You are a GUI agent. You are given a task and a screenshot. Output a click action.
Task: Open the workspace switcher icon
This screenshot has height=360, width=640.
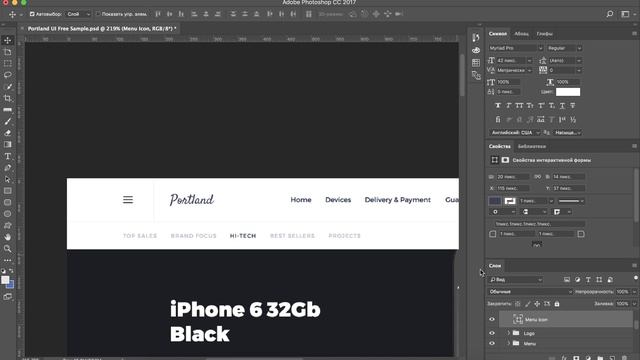pos(625,14)
